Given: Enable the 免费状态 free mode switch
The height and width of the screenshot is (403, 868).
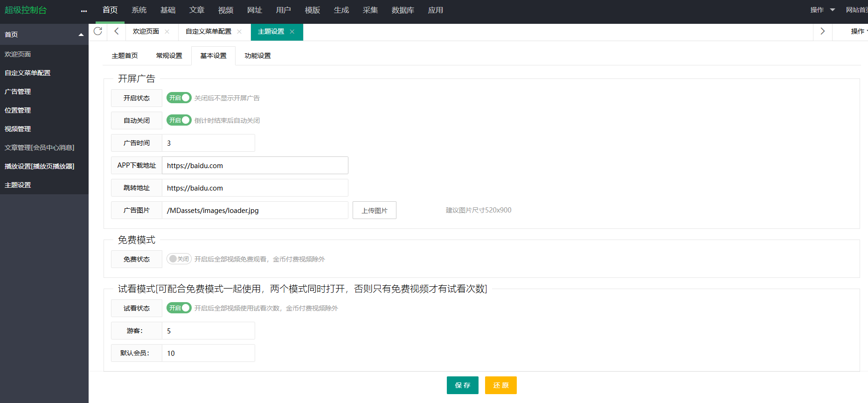Looking at the screenshot, I should tap(179, 259).
